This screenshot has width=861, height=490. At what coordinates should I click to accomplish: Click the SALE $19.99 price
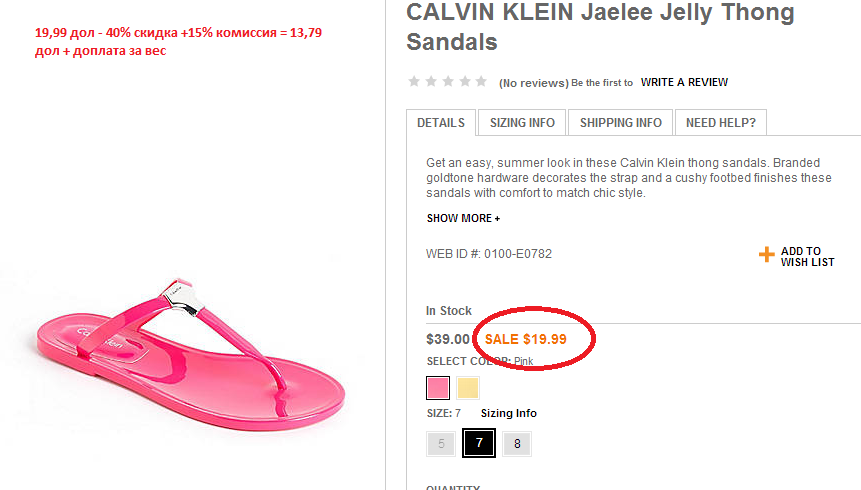pos(526,339)
